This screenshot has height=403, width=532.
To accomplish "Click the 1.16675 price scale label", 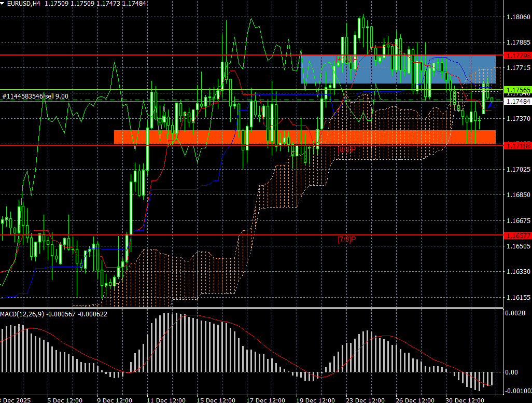I will 518,221.
